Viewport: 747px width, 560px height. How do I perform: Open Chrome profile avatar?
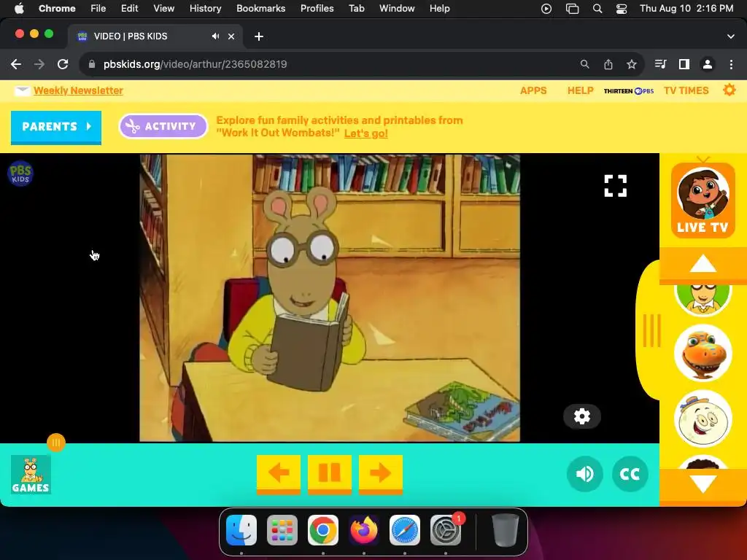pos(708,64)
